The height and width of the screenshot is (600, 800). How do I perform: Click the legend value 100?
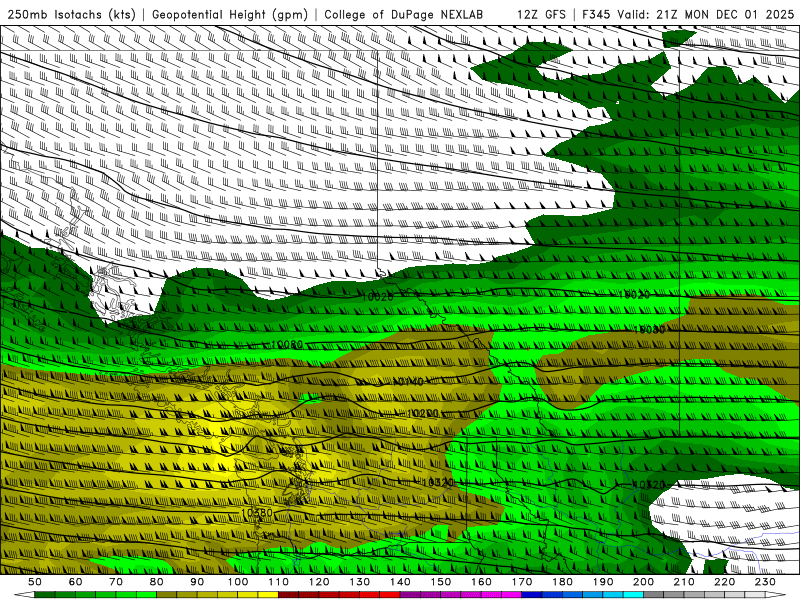tap(238, 582)
